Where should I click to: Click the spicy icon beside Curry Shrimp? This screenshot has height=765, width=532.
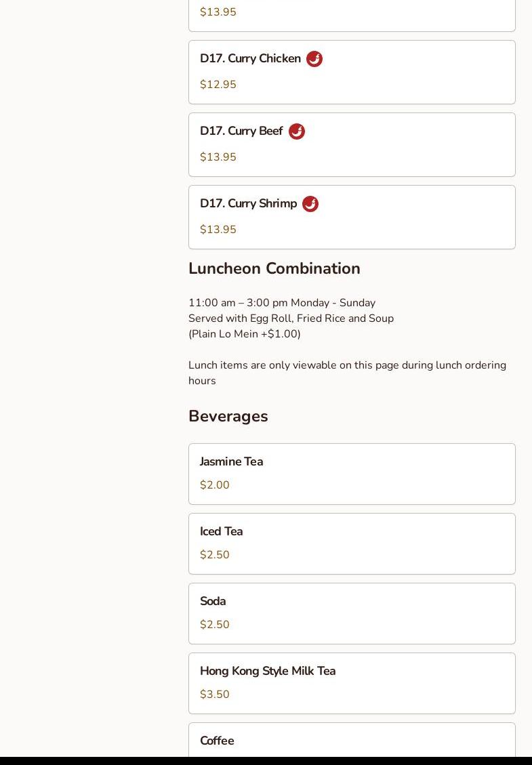coord(310,204)
